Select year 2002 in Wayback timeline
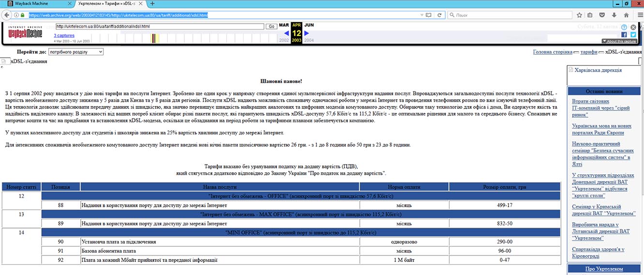Screen dimensions: 644x275 pos(284,40)
